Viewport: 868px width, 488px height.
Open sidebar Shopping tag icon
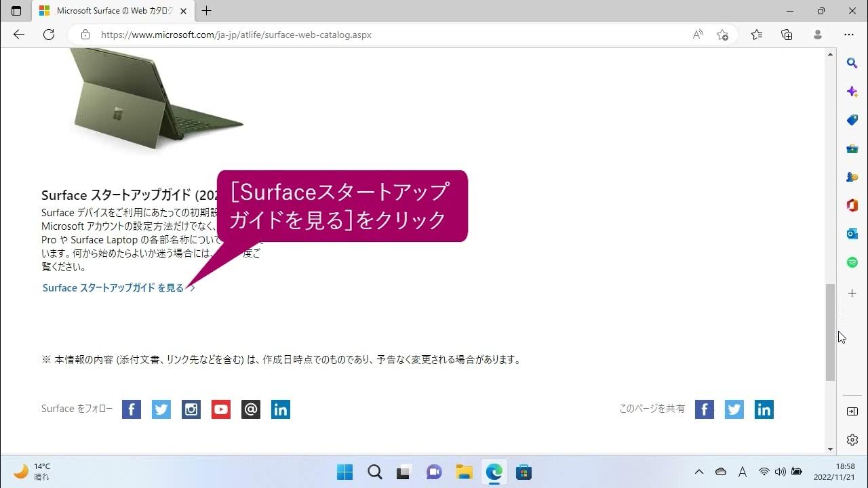852,120
